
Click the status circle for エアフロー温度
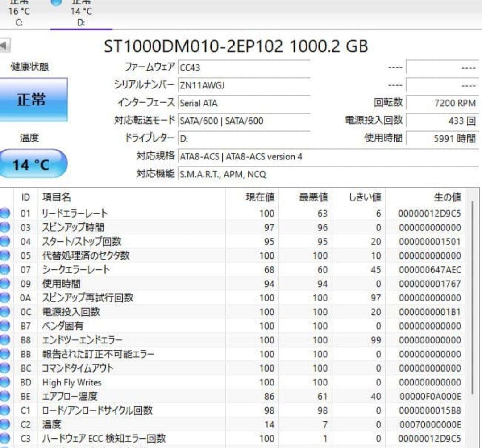[x=4, y=396]
